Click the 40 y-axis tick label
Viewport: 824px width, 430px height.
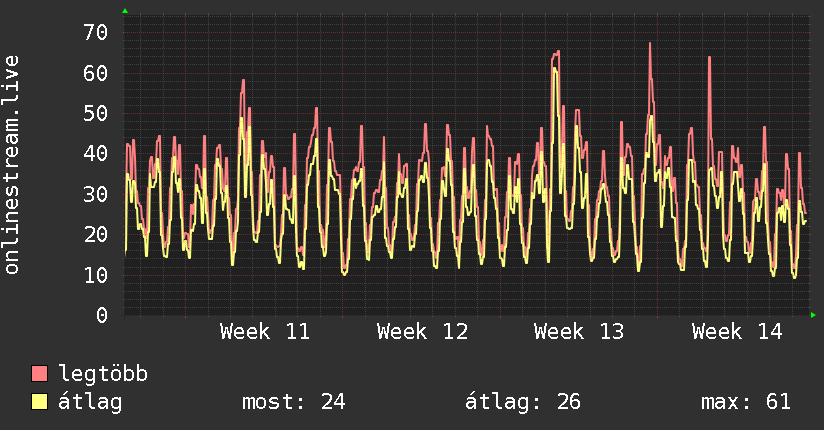[x=96, y=153]
